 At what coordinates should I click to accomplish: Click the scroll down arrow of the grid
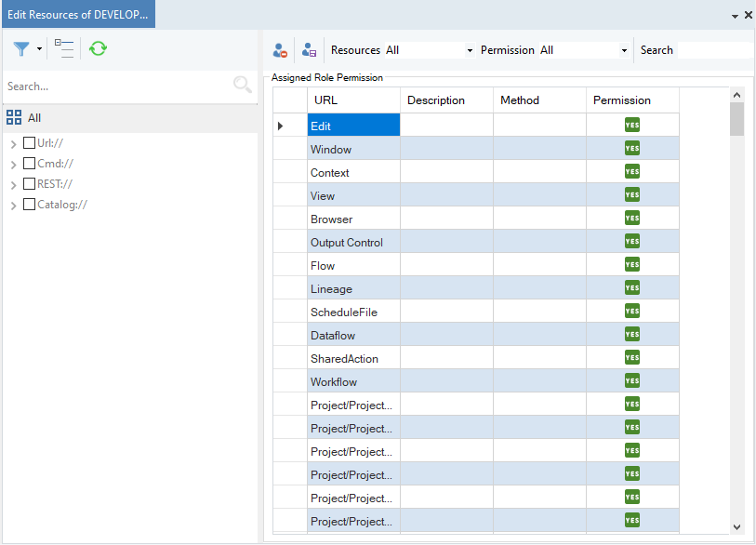click(x=736, y=526)
